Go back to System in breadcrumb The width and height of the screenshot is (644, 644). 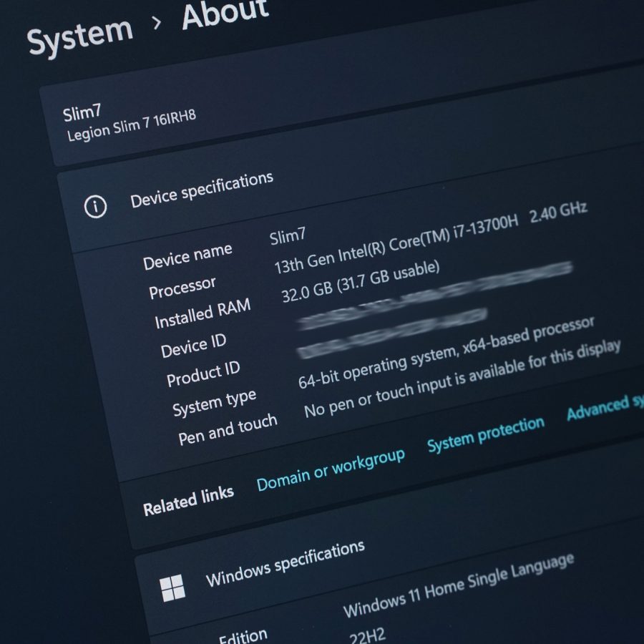pyautogui.click(x=80, y=36)
